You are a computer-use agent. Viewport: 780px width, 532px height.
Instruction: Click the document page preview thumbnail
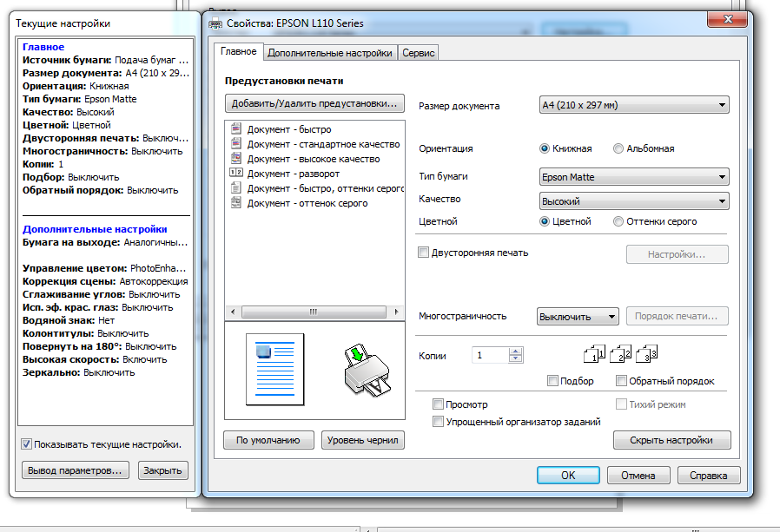(275, 370)
